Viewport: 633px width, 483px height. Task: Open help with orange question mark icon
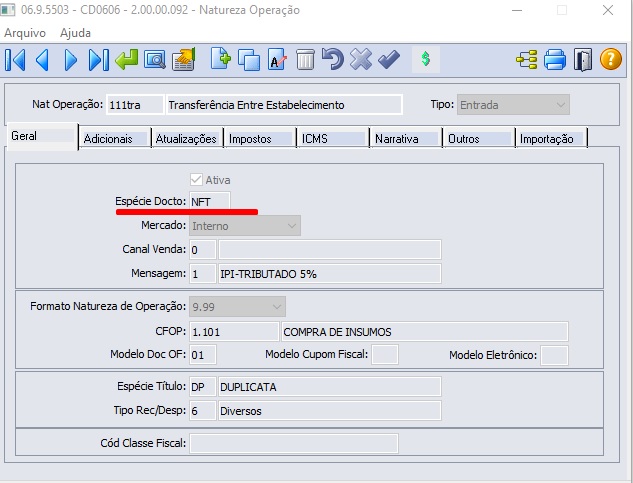[x=611, y=59]
